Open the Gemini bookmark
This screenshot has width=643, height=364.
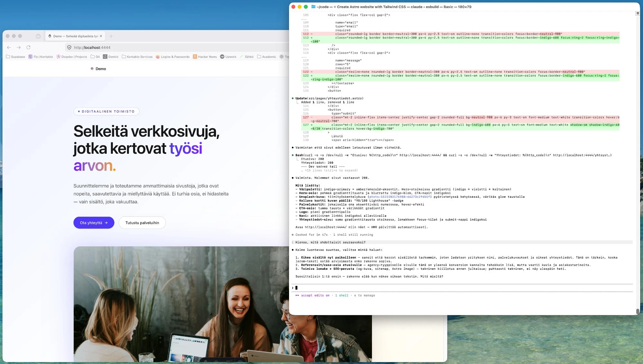pyautogui.click(x=112, y=57)
